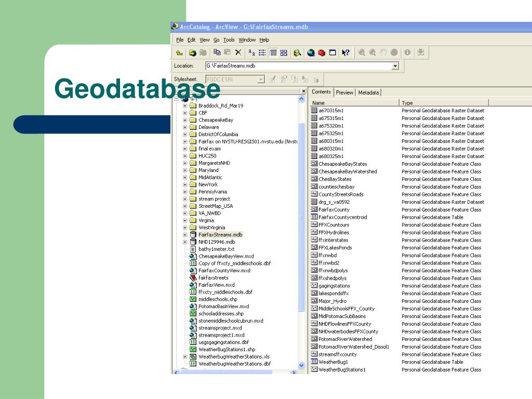Click the Metadata Properties icon
This screenshot has width=532, height=399.
click(284, 79)
